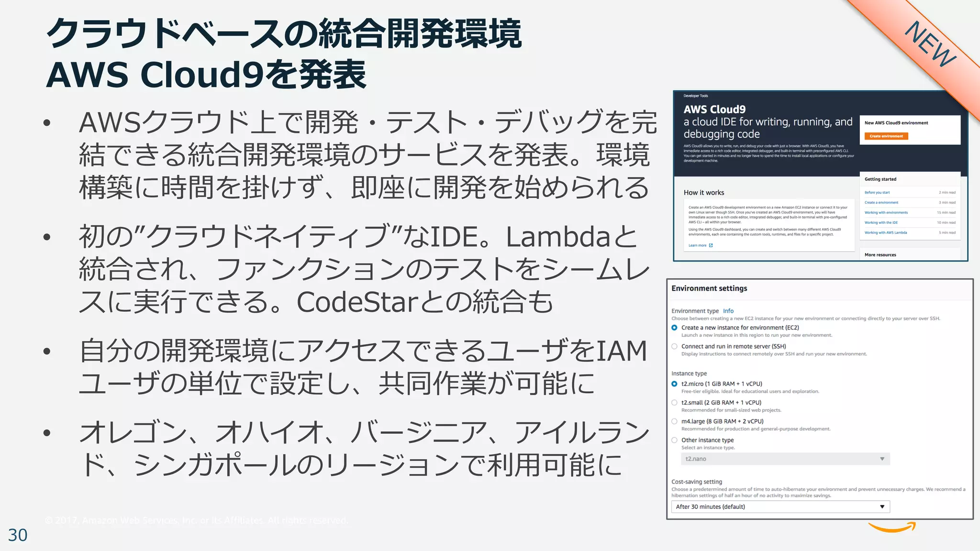The image size is (980, 551).
Task: Select the m4.large instance type
Action: 674,421
